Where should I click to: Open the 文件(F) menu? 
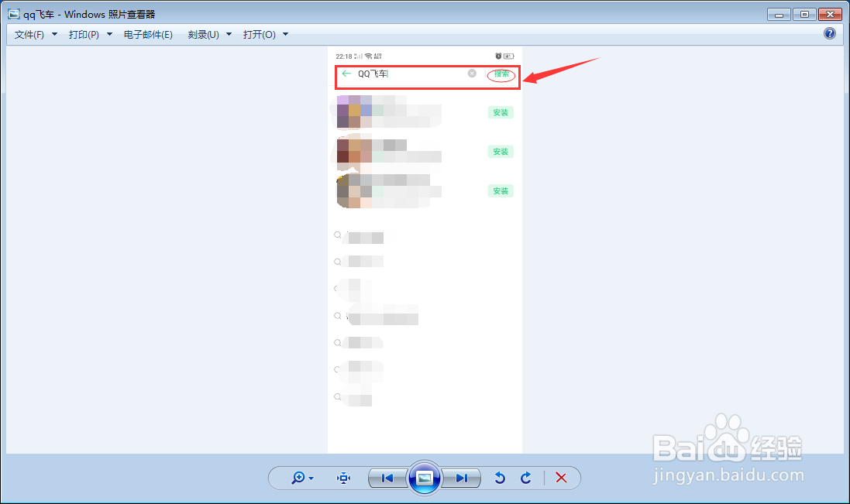[x=29, y=35]
